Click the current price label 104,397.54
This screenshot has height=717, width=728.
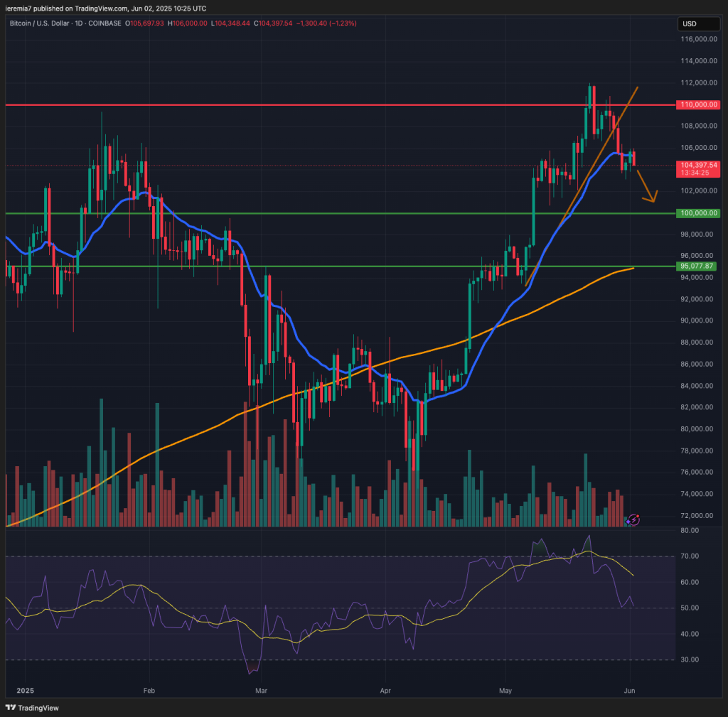[x=698, y=165]
